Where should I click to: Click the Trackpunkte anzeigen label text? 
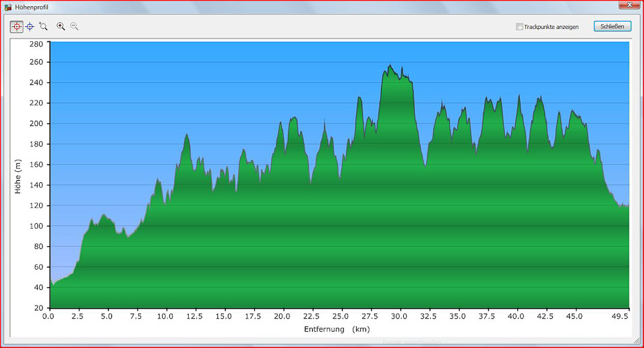point(551,27)
